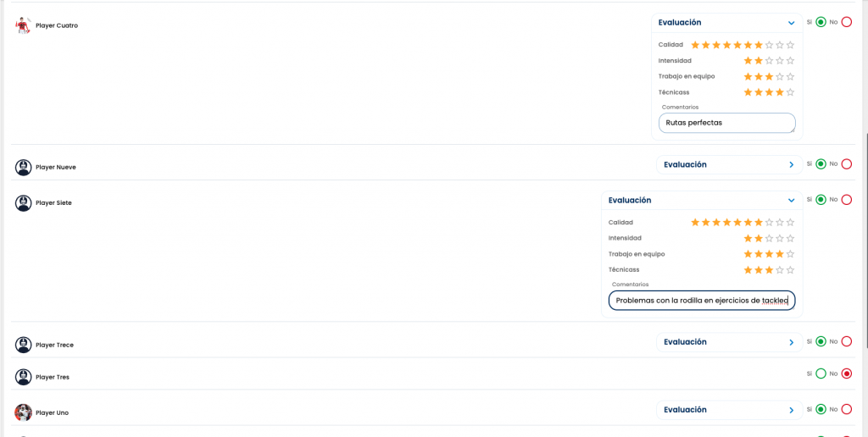Click Player Cuatro's avatar picture
The width and height of the screenshot is (868, 437).
click(x=23, y=25)
